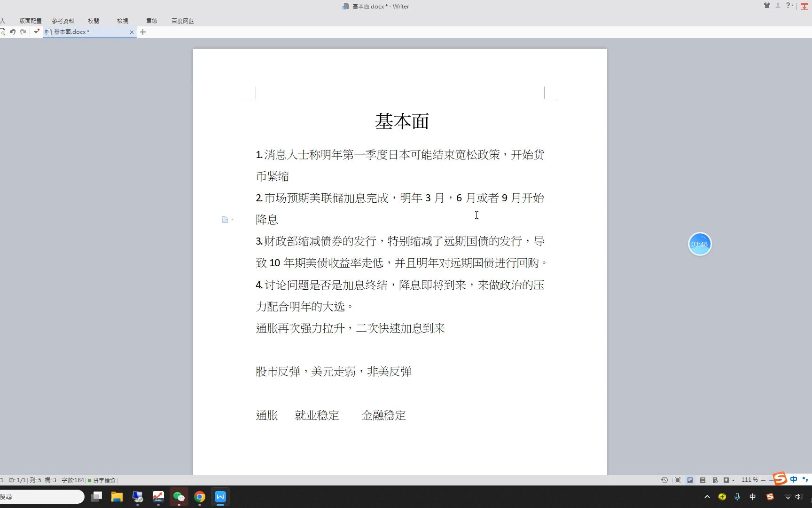Open the 版面配置 ribbon tab
This screenshot has height=508, width=812.
(31, 21)
